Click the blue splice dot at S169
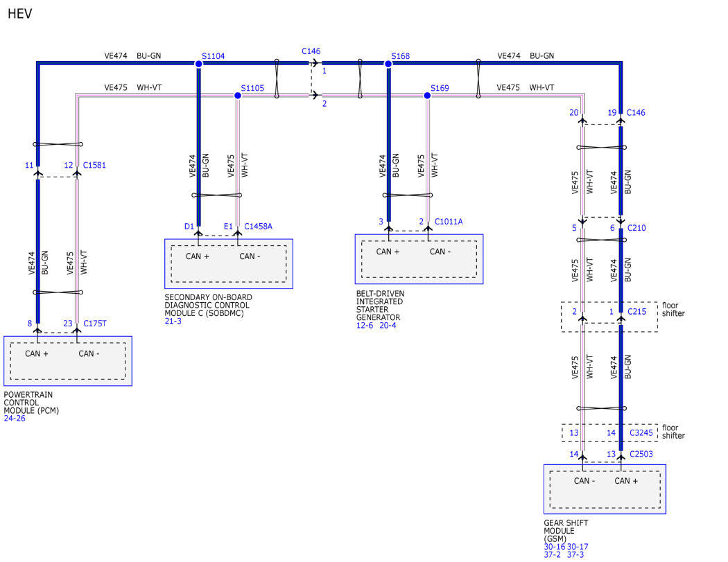 tap(427, 96)
